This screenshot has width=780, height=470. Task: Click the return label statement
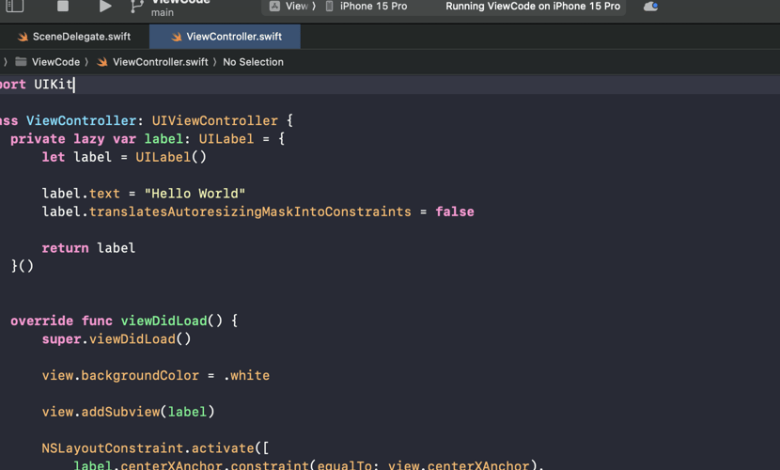88,248
